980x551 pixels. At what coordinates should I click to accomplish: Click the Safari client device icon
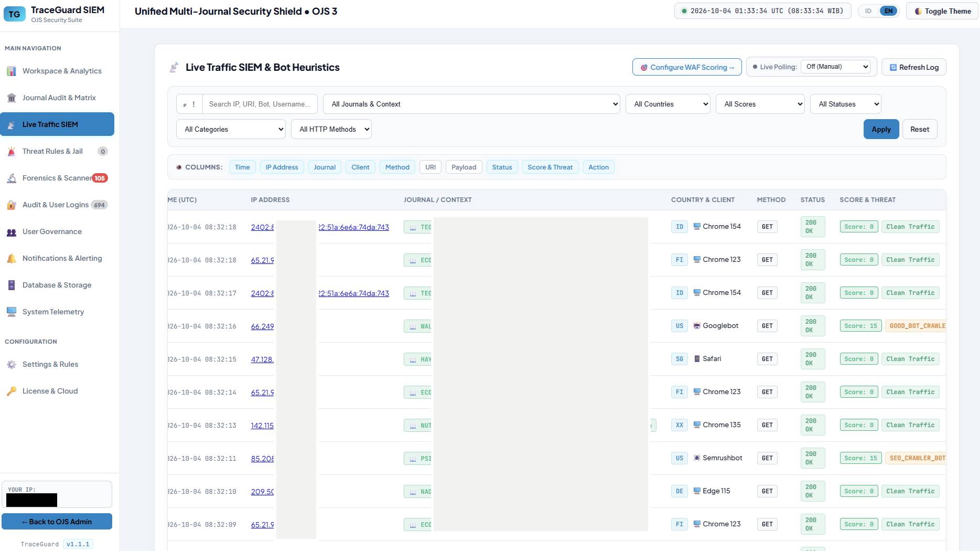click(x=697, y=359)
